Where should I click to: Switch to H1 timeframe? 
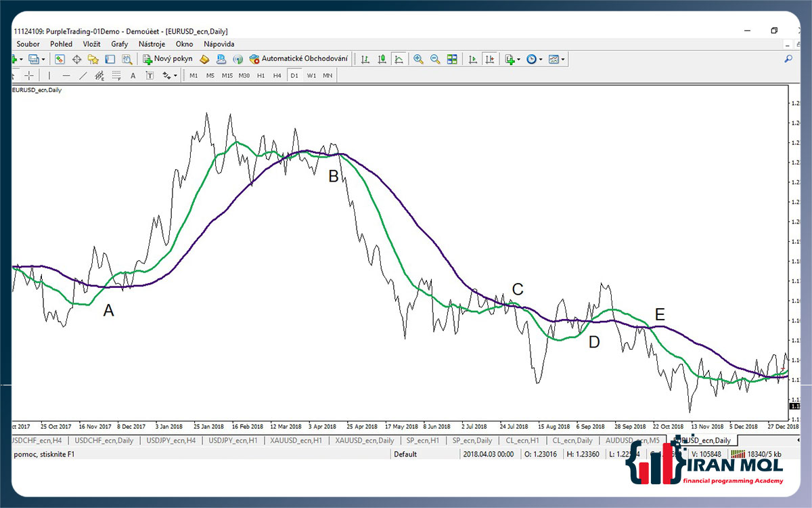(261, 75)
